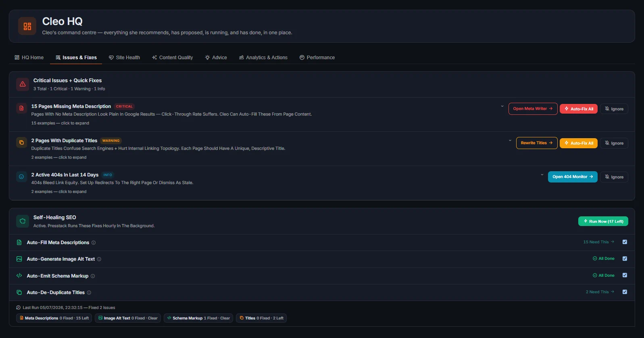Toggle the Auto-Generate Image Alt Text checkbox
644x338 pixels.
click(x=625, y=259)
